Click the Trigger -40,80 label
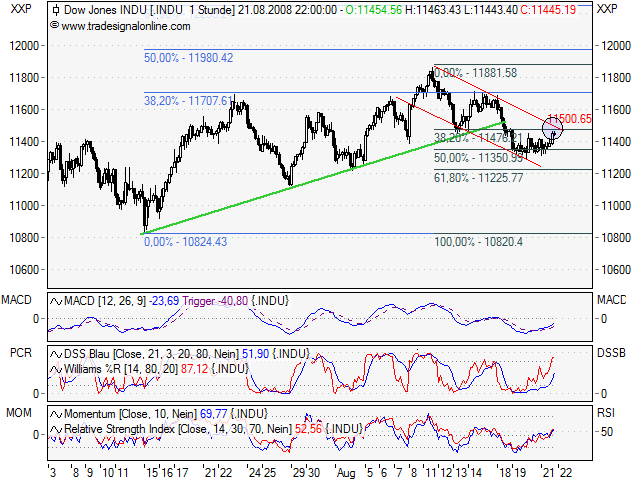Image resolution: width=640 pixels, height=480 pixels. coord(215,301)
